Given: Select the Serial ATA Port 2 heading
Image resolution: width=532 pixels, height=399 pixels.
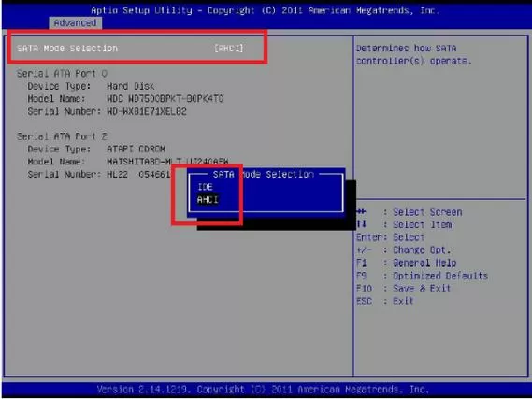Looking at the screenshot, I should pyautogui.click(x=62, y=136).
